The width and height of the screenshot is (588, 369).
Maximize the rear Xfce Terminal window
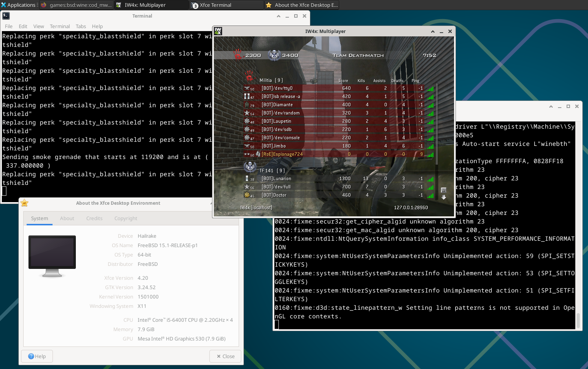tap(568, 106)
